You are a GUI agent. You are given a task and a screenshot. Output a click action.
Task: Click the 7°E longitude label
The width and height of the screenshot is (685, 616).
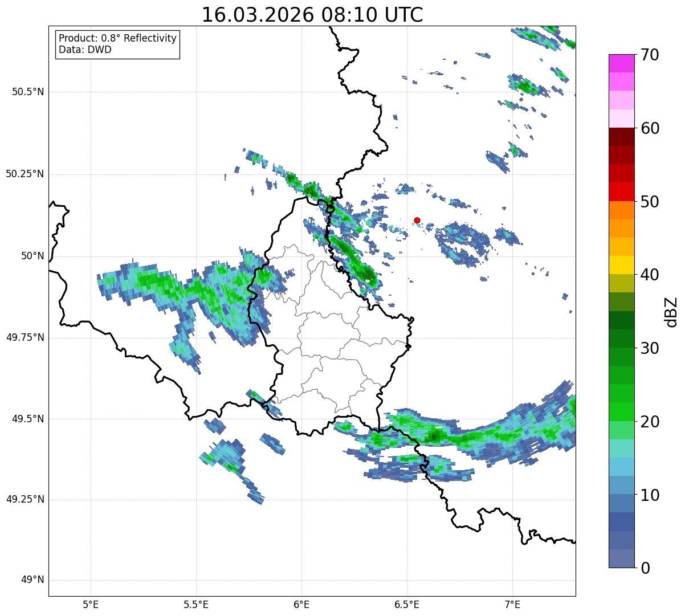click(512, 604)
